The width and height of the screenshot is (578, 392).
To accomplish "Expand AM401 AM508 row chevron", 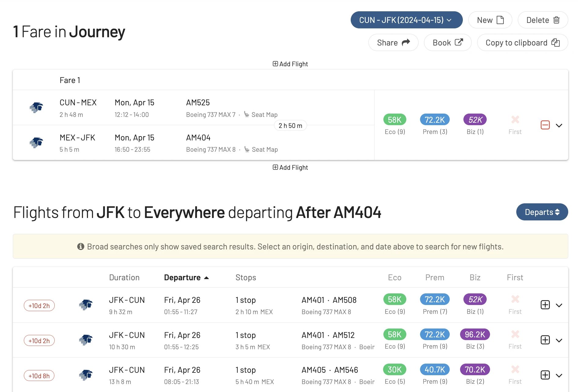I will point(559,305).
